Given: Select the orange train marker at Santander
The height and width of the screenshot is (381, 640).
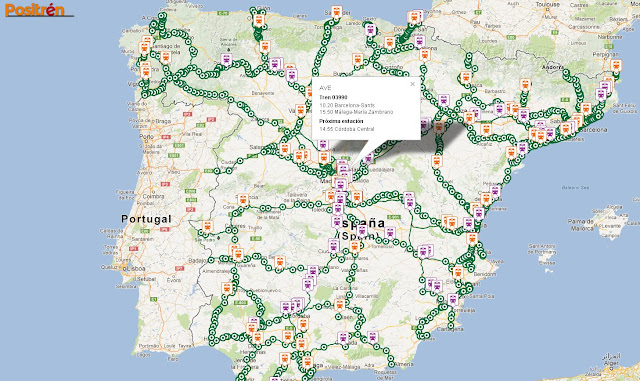Looking at the screenshot, I should click(337, 11).
